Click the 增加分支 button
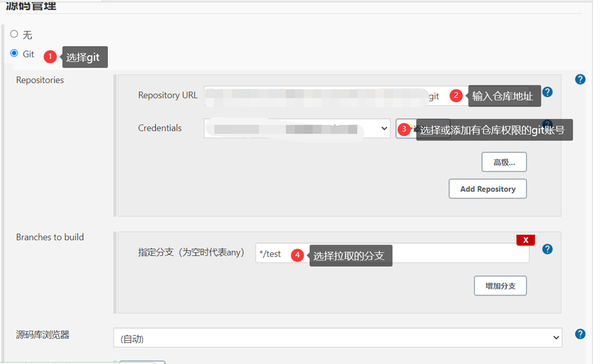 click(x=500, y=285)
